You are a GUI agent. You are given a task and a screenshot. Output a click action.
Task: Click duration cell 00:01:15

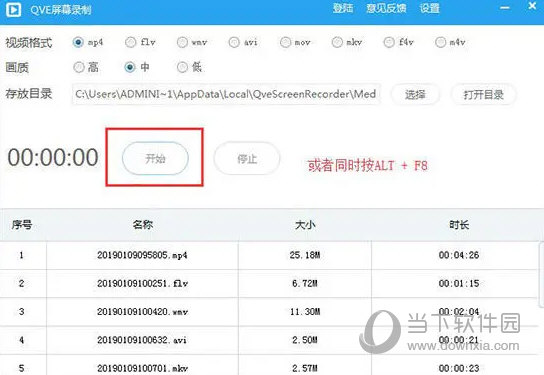[459, 283]
